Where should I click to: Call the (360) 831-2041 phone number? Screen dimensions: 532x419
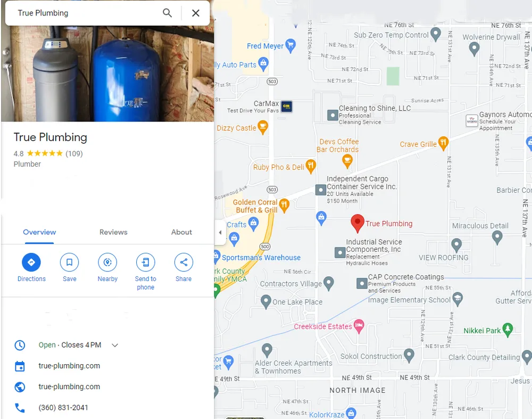[63, 407]
